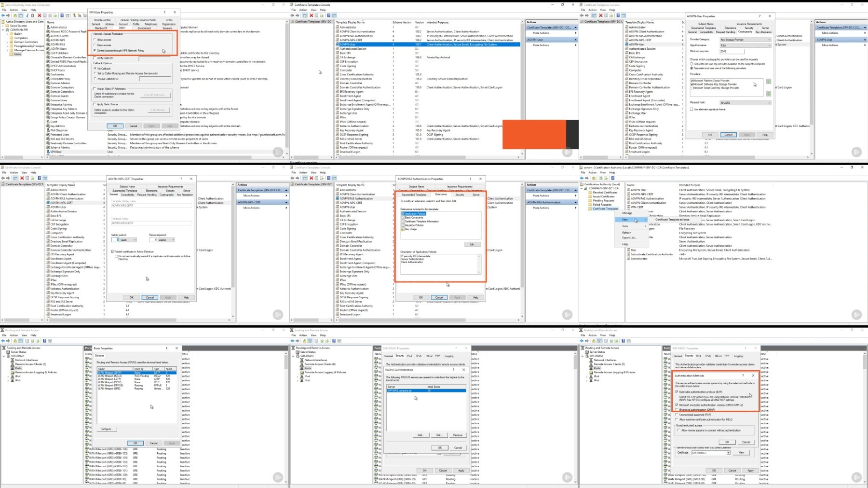This screenshot has height=488, width=868.
Task: Open the Failed Requests folder icon in certsrv
Action: (591, 205)
